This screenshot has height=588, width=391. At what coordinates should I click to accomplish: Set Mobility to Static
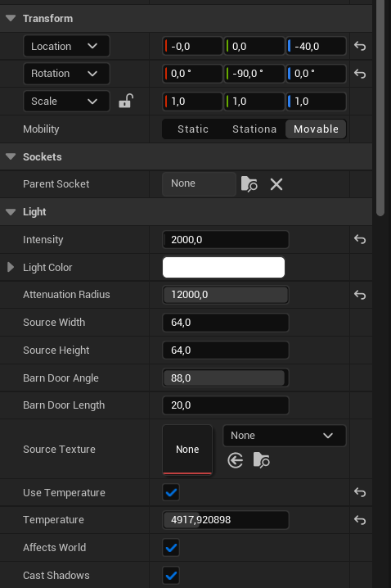coord(193,129)
